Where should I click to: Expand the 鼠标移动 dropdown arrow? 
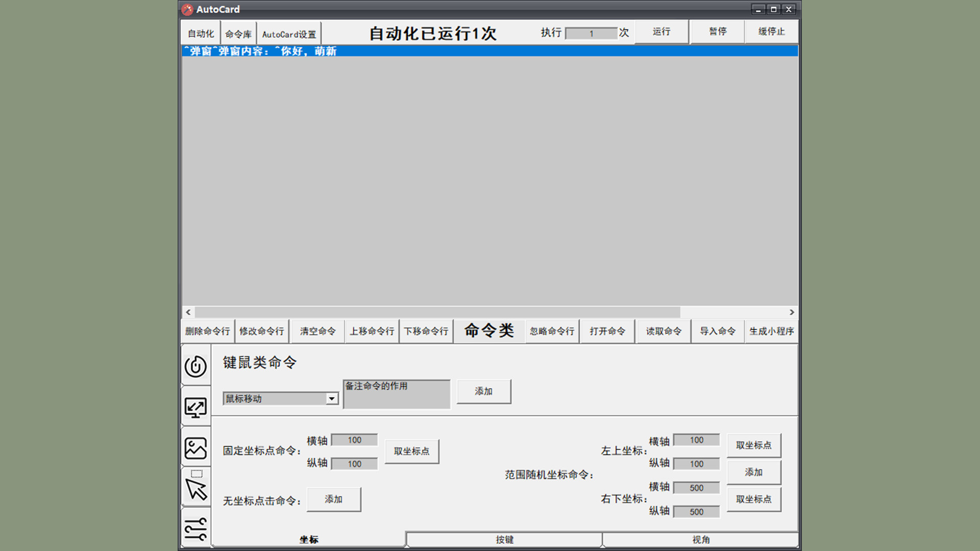[332, 398]
